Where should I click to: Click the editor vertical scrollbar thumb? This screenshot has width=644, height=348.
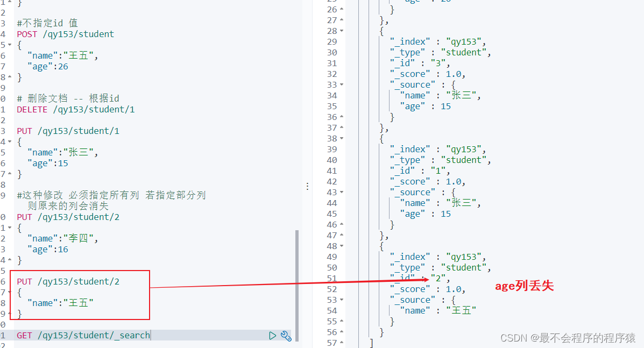[297, 286]
